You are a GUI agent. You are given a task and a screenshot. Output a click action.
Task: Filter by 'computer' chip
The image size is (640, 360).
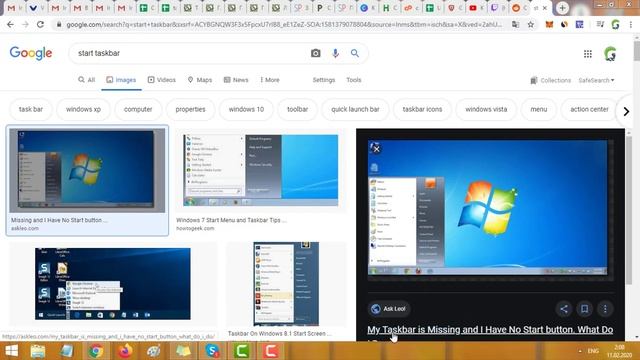coord(138,109)
